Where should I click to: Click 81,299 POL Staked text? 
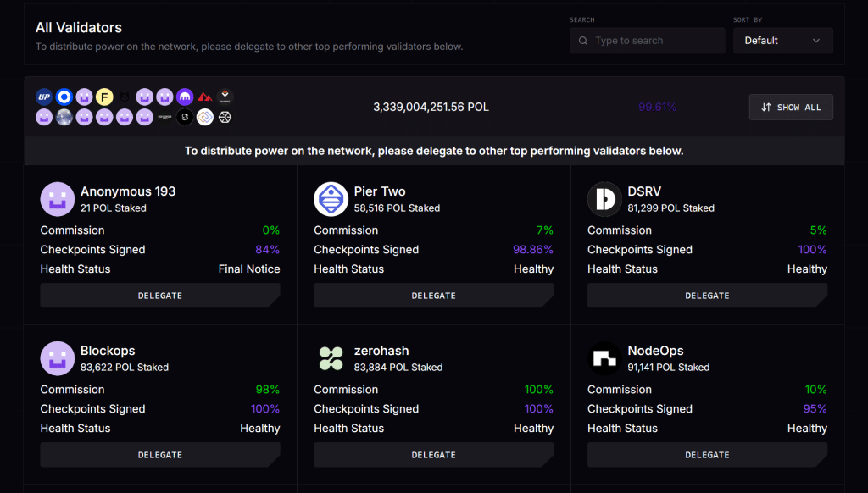point(671,208)
